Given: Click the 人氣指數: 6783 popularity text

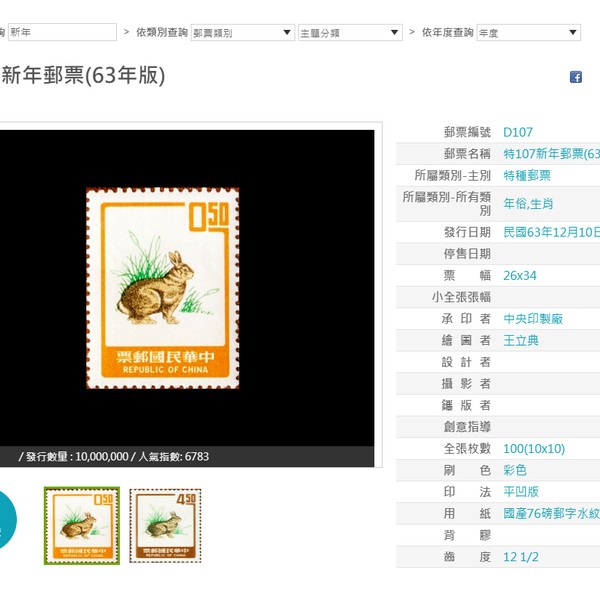Looking at the screenshot, I should pos(174,457).
